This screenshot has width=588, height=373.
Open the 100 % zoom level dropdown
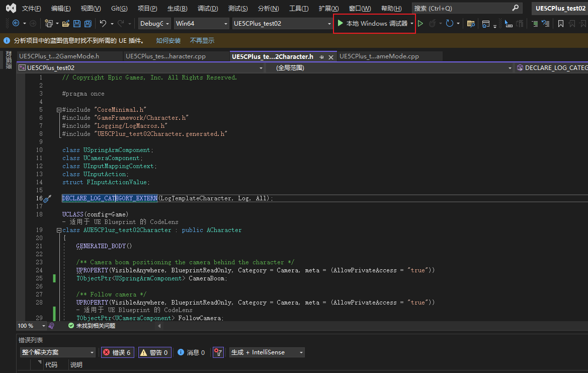[32, 326]
